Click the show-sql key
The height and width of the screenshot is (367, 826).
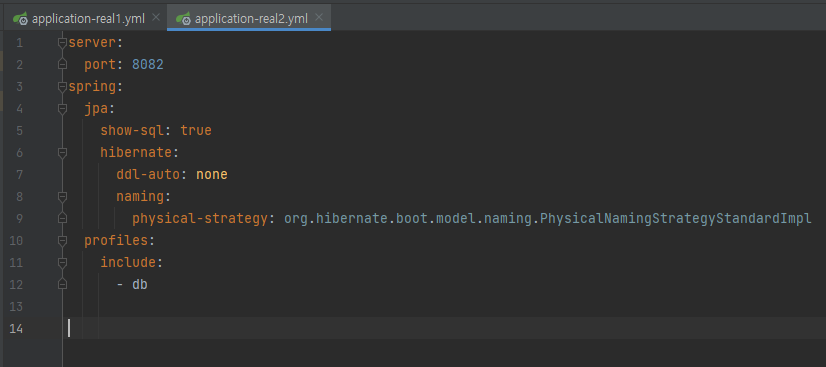pyautogui.click(x=132, y=130)
